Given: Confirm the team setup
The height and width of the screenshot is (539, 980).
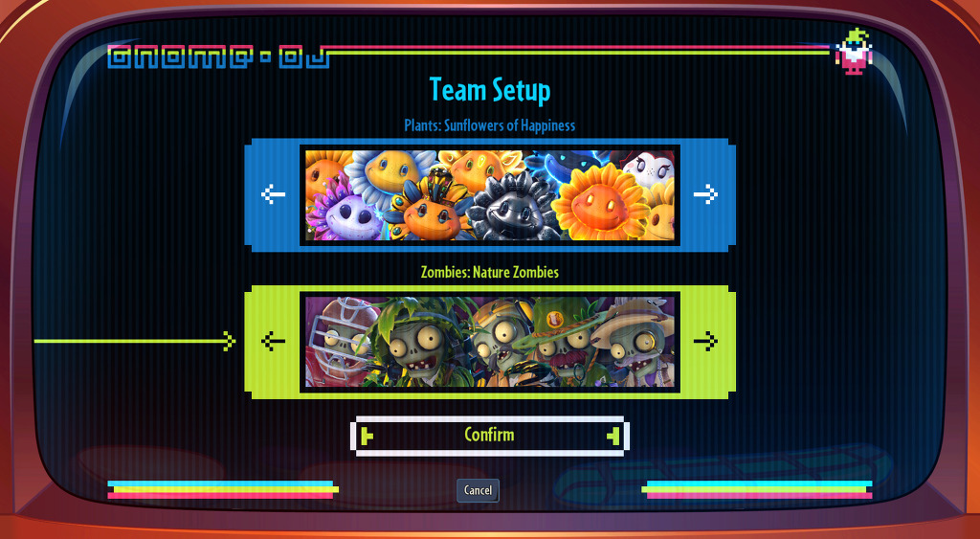Looking at the screenshot, I should pos(490,436).
